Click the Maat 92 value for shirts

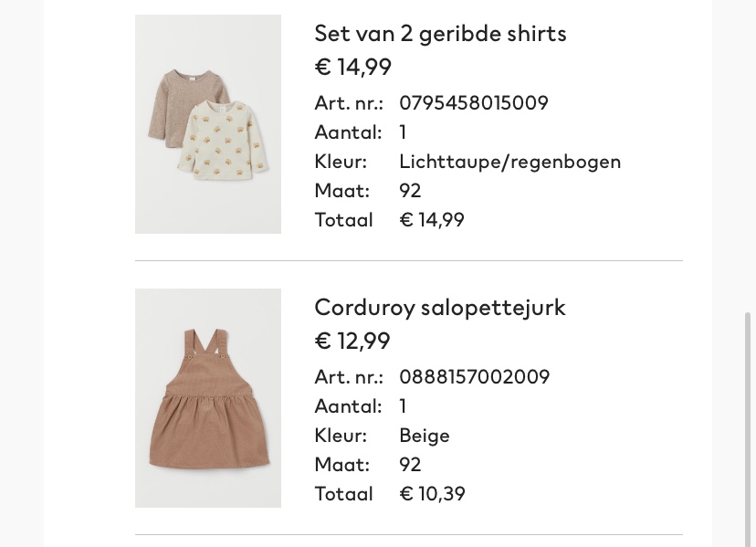[x=410, y=191]
